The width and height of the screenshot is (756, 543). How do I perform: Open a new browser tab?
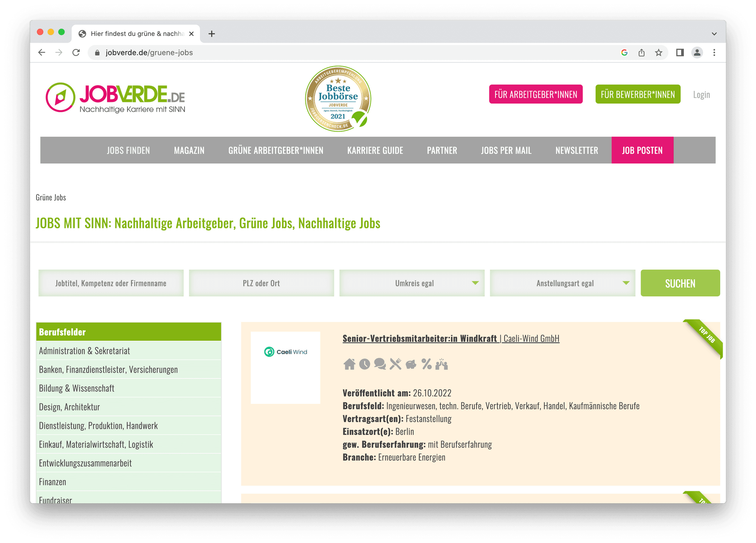click(x=212, y=34)
